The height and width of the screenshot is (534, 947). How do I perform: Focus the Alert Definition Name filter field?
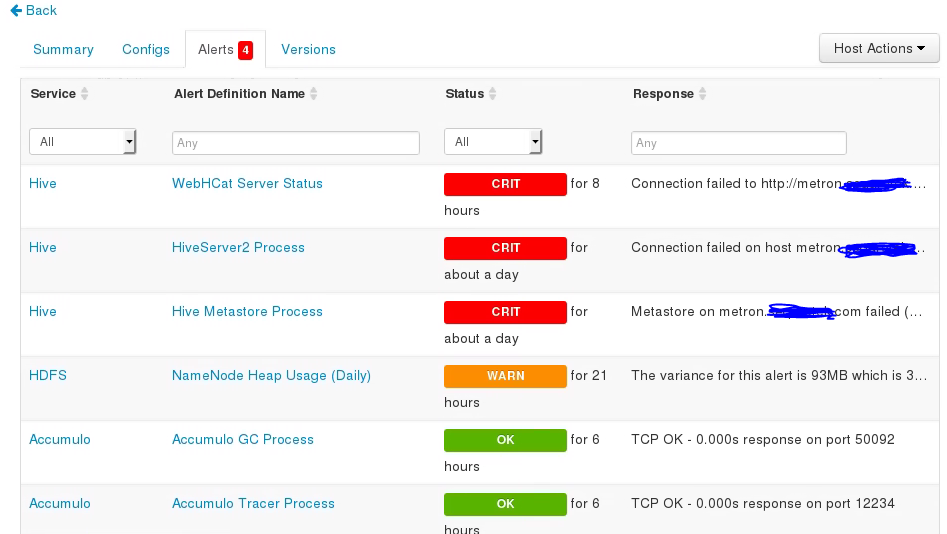296,143
